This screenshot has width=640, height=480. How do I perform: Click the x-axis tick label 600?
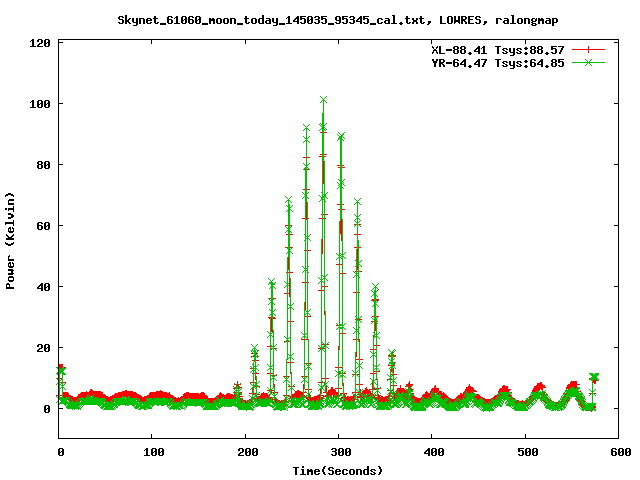click(x=617, y=453)
